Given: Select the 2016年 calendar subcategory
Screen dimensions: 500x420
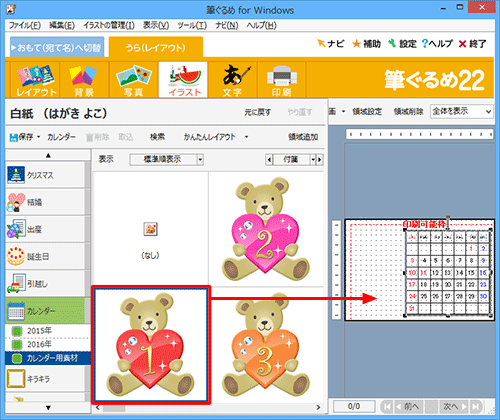Looking at the screenshot, I should (48, 344).
